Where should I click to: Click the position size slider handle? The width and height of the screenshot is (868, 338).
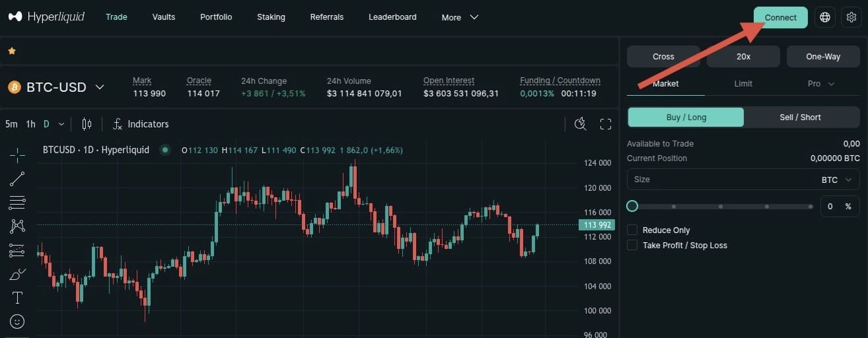pos(632,206)
